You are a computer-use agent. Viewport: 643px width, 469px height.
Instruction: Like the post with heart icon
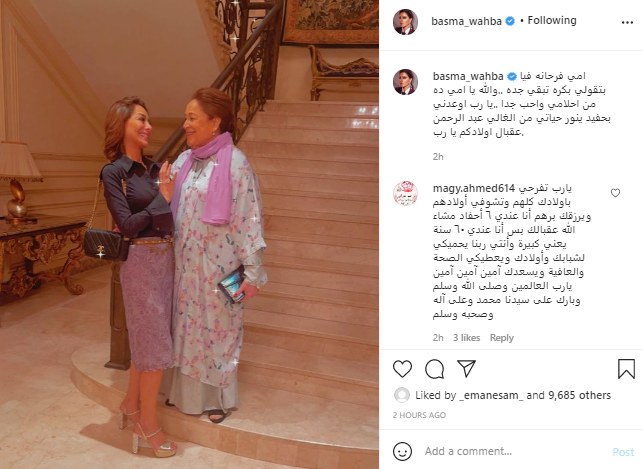[x=402, y=369]
